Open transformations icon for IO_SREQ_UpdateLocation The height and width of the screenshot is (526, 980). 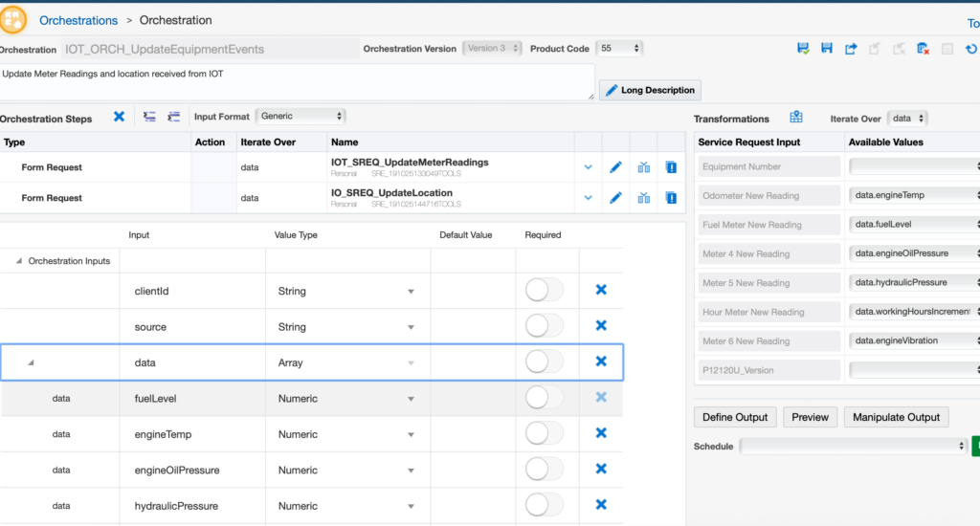[x=644, y=198]
